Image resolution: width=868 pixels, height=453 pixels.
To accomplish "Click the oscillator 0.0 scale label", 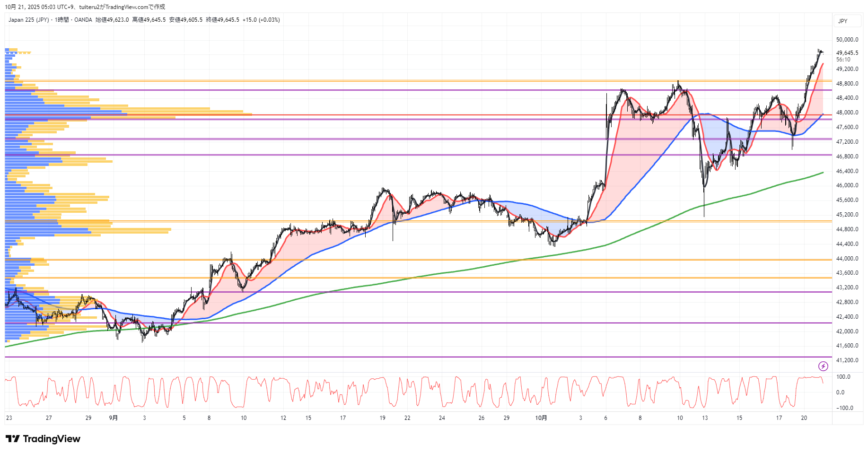I will pyautogui.click(x=840, y=392).
